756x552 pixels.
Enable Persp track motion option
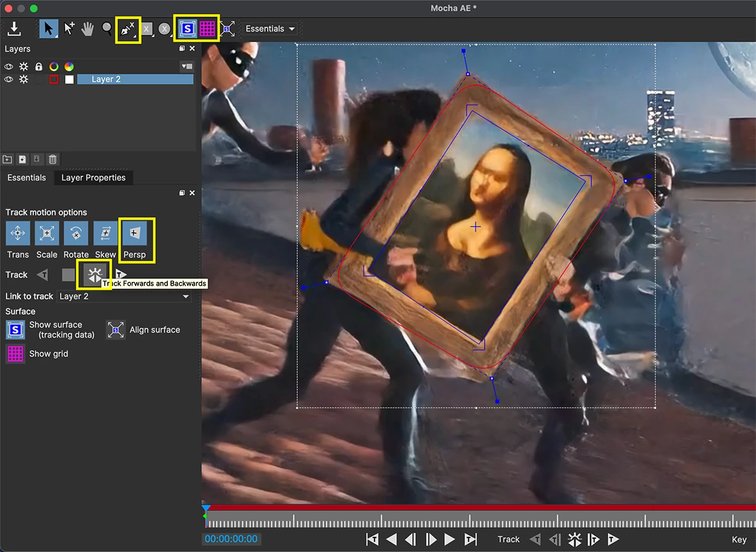point(134,233)
